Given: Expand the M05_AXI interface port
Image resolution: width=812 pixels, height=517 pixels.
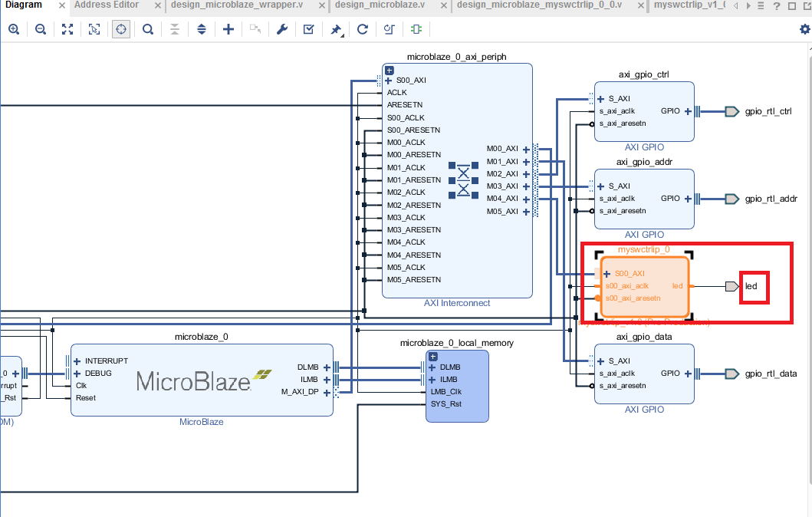Looking at the screenshot, I should (526, 212).
